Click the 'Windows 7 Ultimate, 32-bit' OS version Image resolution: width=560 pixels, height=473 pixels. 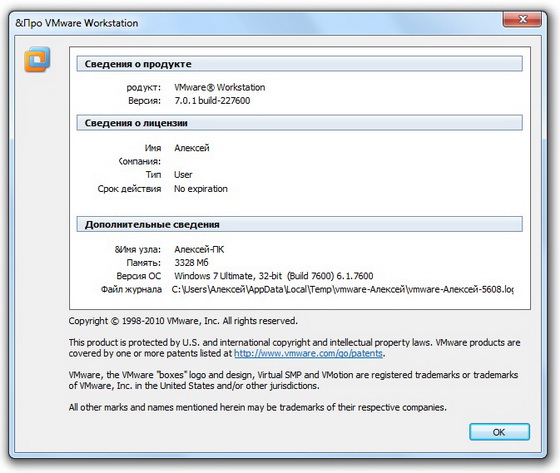click(x=274, y=276)
